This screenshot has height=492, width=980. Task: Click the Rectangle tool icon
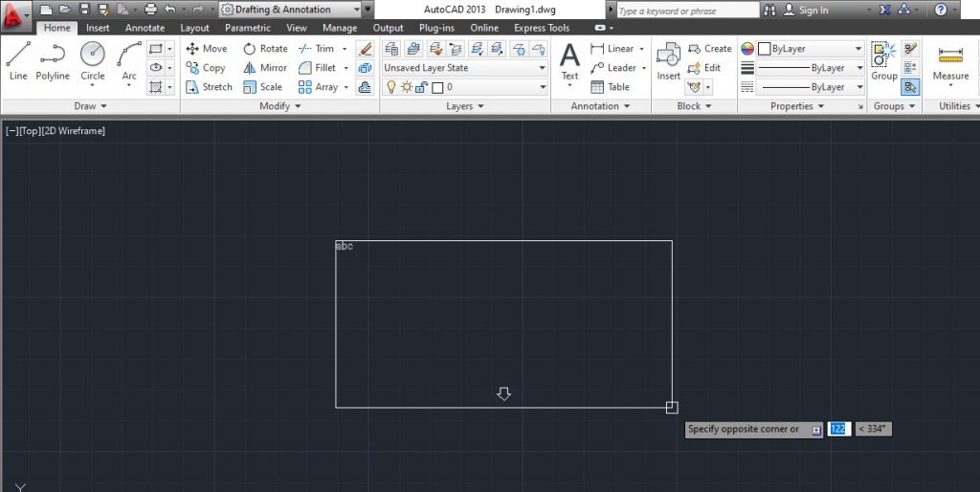pos(156,48)
